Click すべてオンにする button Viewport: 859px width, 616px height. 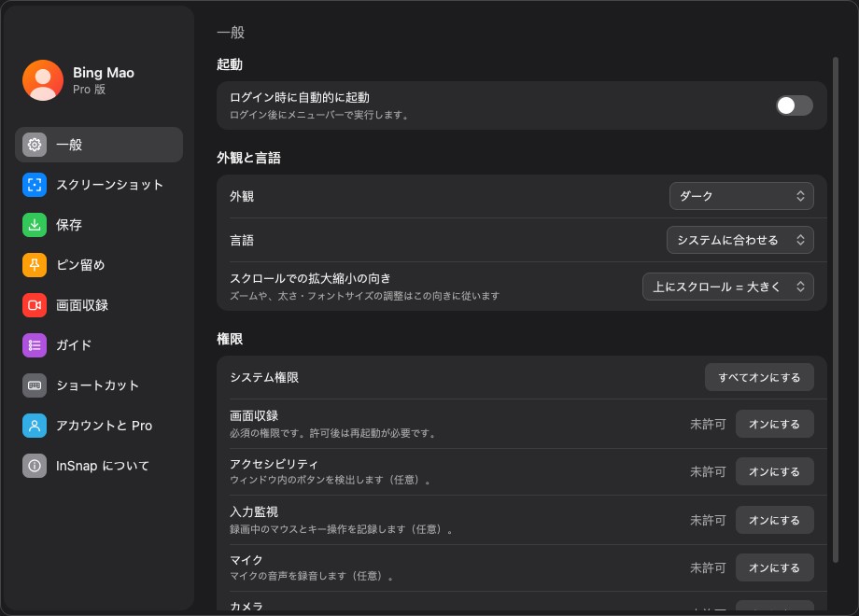(759, 377)
